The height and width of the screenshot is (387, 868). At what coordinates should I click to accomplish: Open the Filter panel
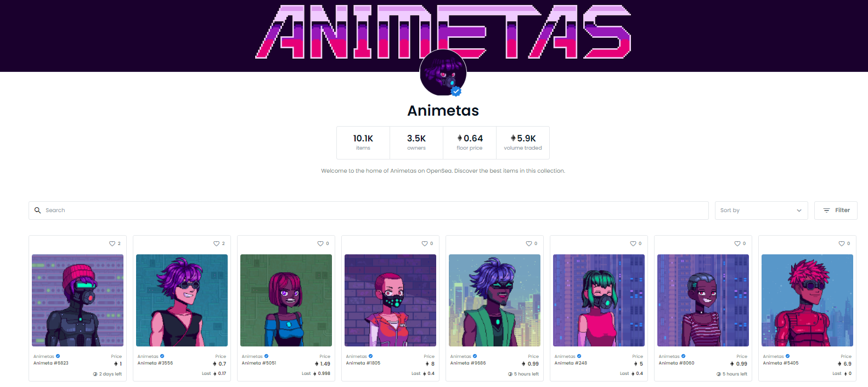coord(836,210)
